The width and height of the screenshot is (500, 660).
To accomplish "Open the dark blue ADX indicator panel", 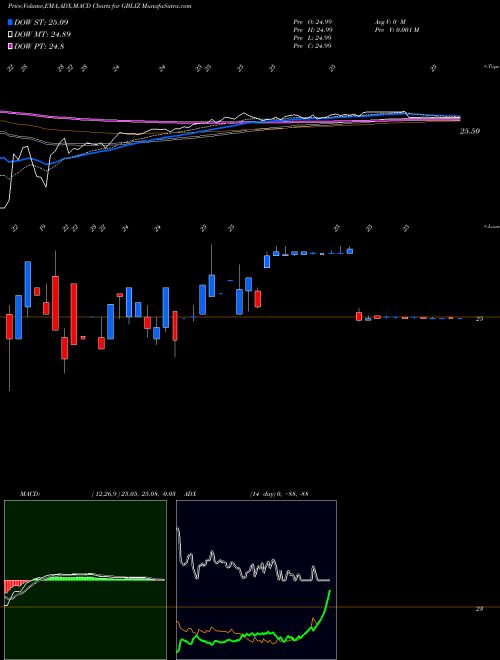I will coord(256,580).
